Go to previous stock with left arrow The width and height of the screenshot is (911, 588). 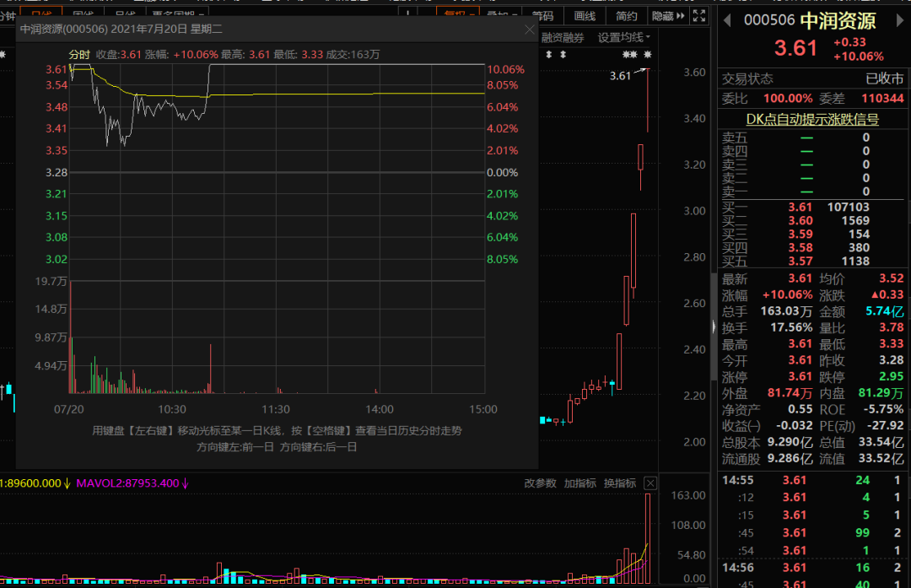(727, 21)
